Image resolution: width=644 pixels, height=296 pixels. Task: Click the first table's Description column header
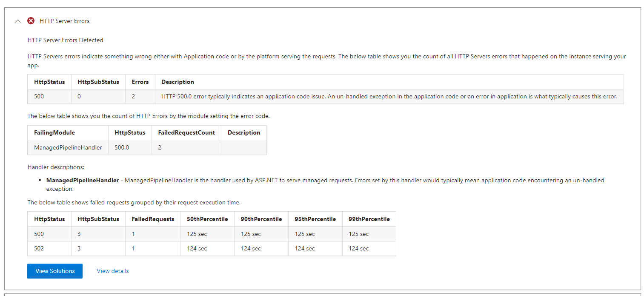(x=389, y=82)
